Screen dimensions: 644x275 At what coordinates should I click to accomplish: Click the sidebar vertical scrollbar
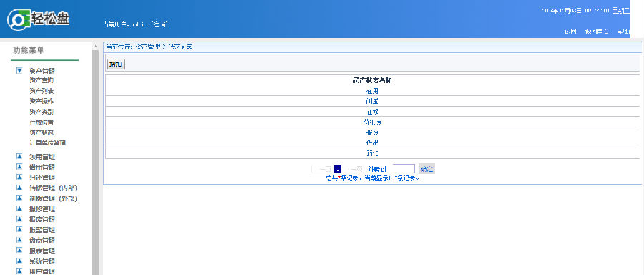95,158
